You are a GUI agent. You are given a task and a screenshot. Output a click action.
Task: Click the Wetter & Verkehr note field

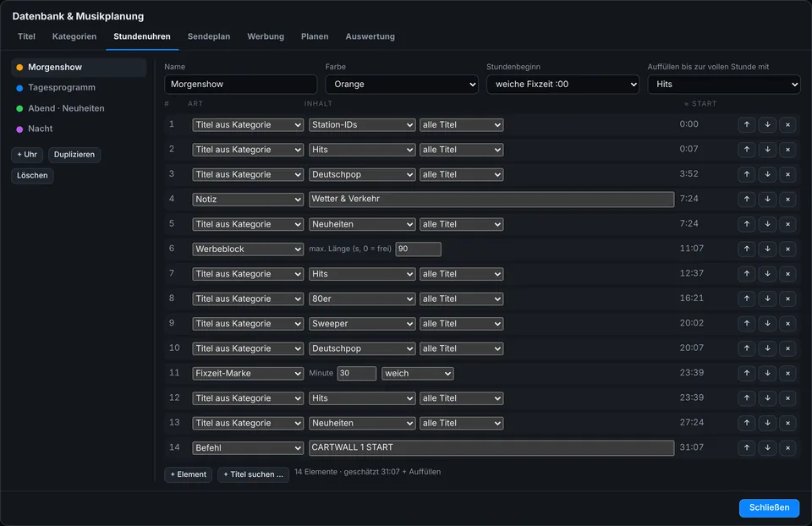click(491, 200)
